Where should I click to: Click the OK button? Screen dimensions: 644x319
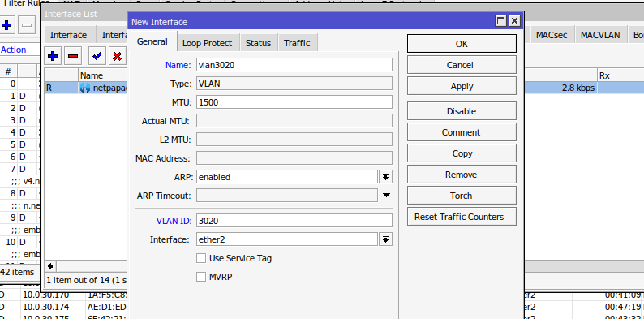click(x=462, y=44)
